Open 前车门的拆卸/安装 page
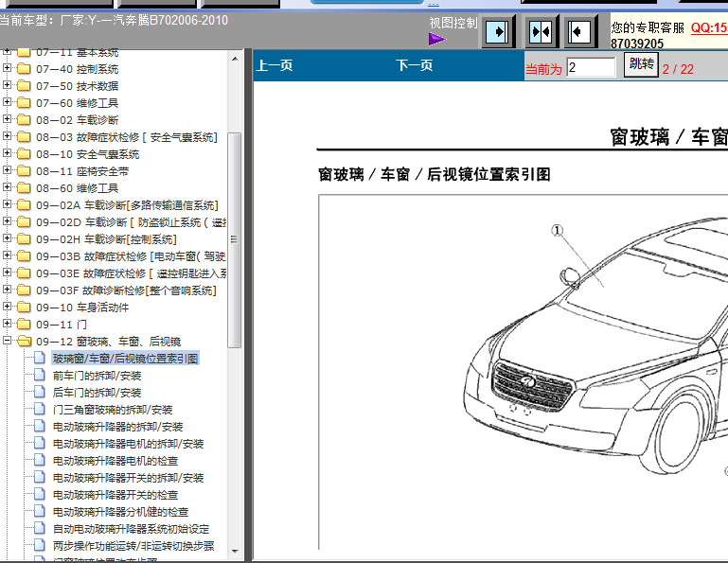This screenshot has height=563, width=728. pyautogui.click(x=98, y=376)
